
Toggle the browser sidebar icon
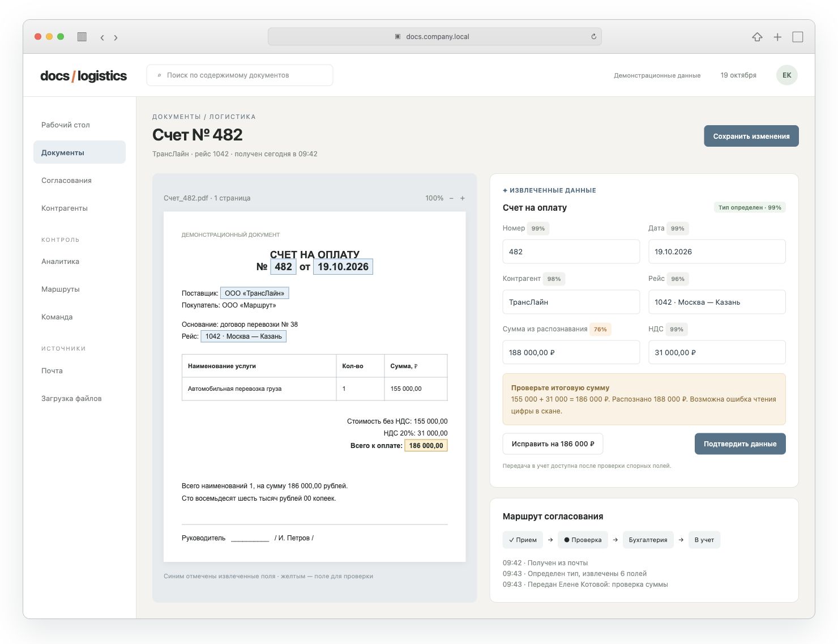point(82,37)
